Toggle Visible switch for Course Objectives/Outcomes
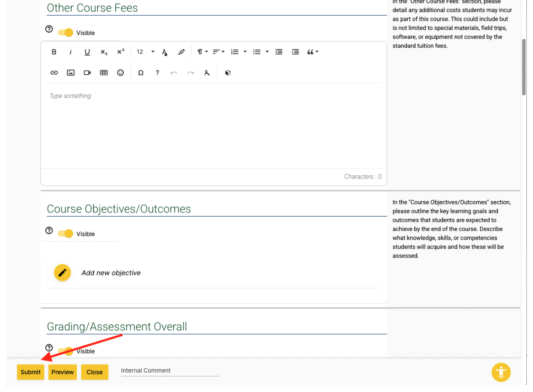Viewport: 533px width, 392px height. pyautogui.click(x=66, y=234)
